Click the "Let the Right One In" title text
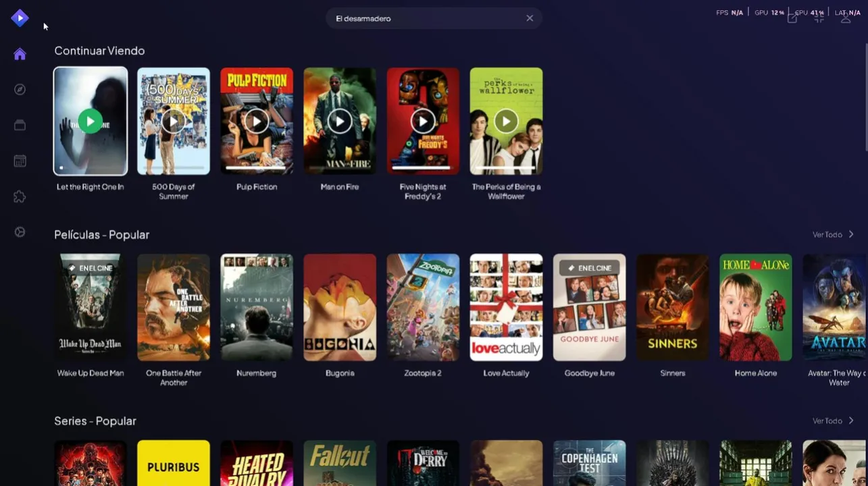Screen dimensions: 868x486 [91, 187]
